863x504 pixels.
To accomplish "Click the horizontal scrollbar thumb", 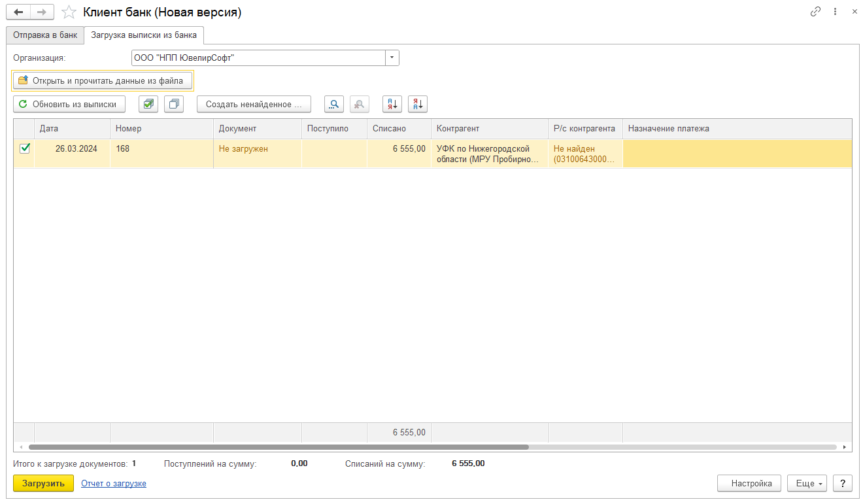I will (x=277, y=447).
